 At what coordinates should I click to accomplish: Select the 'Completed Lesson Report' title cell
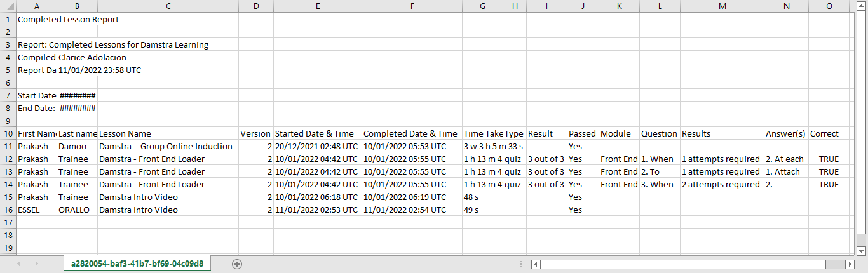[69, 19]
